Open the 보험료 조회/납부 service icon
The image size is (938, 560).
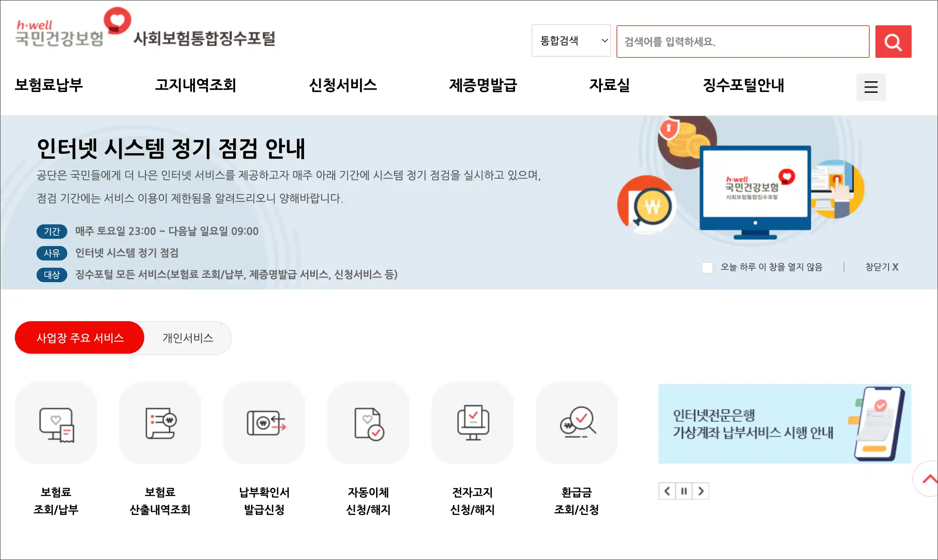click(56, 423)
